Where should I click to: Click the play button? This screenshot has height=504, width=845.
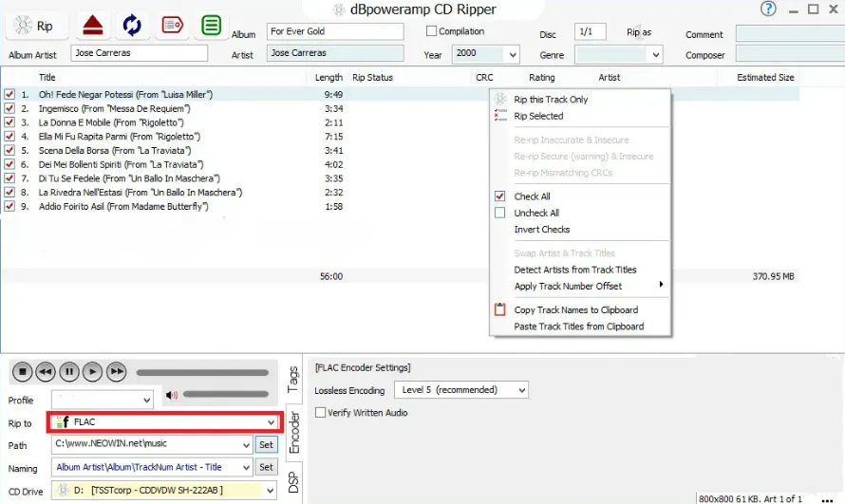pos(92,371)
